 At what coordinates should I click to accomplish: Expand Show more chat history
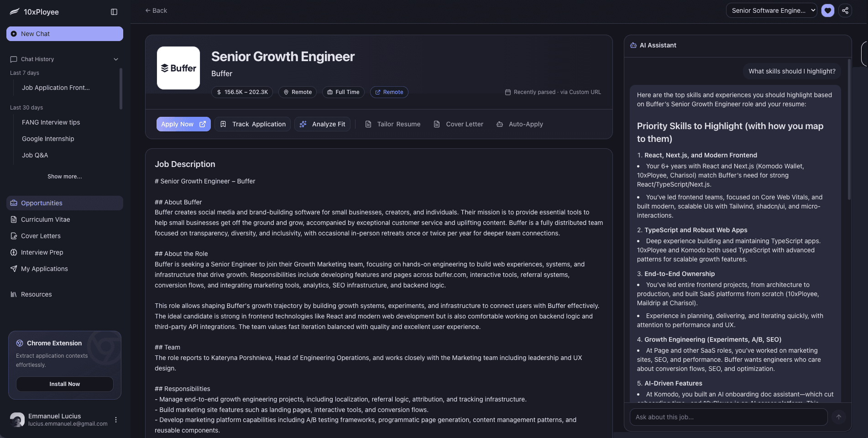pos(65,177)
